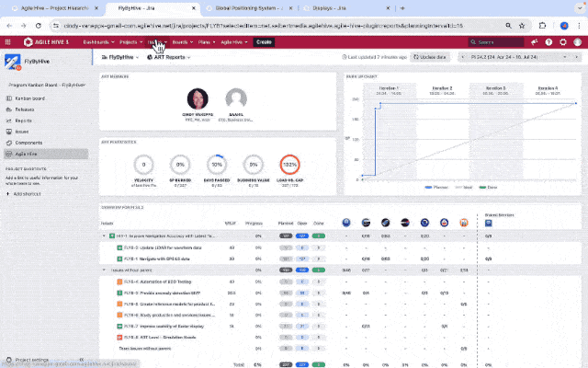Open the feedback megaphone icon
The image size is (588, 368).
(x=535, y=42)
